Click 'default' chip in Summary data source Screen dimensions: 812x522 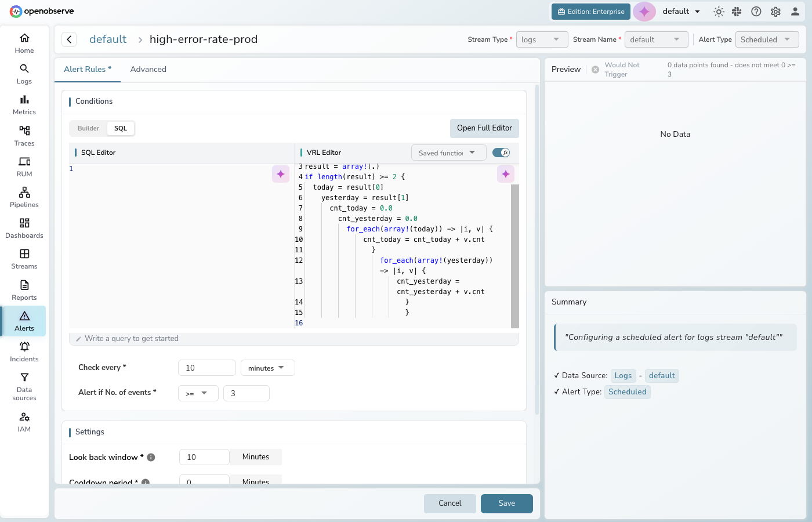662,376
